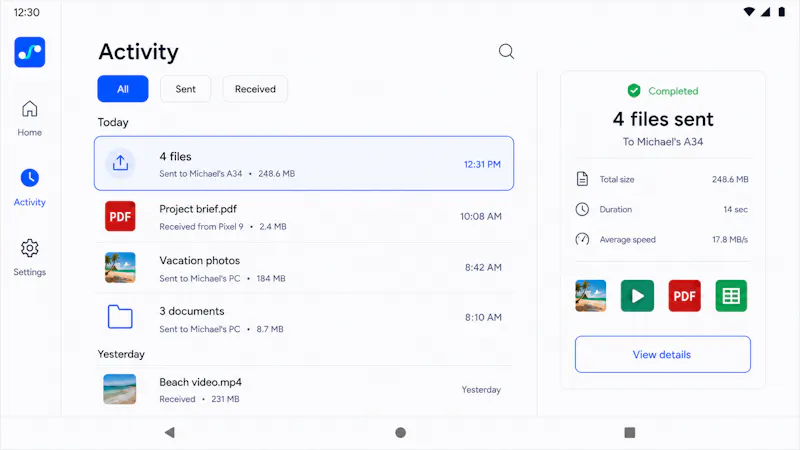
Task: Open the Vacation photos entry title
Action: coord(199,260)
